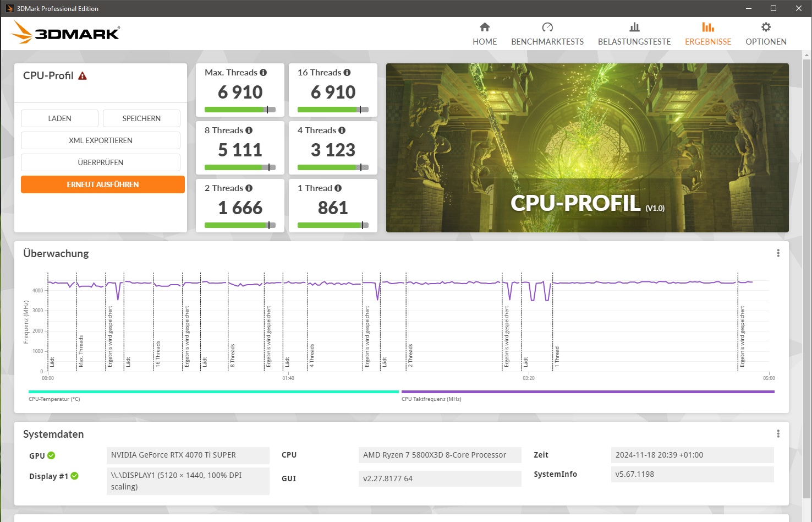Click the 16 Threads score bar
Viewport: 812px width, 522px height.
point(333,110)
